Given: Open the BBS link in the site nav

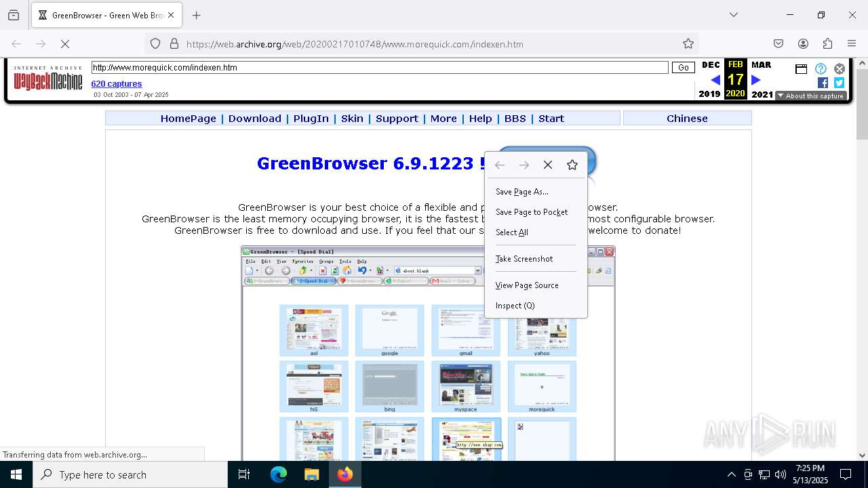Looking at the screenshot, I should point(515,119).
